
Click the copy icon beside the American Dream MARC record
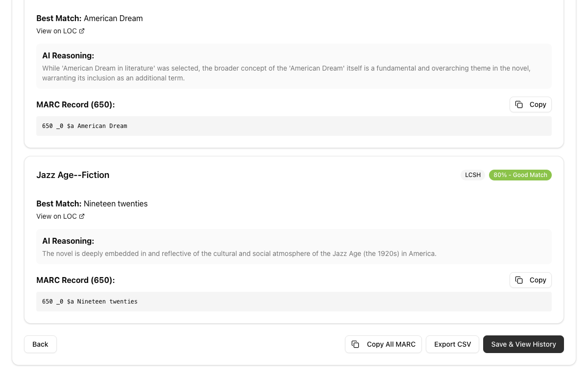[519, 104]
